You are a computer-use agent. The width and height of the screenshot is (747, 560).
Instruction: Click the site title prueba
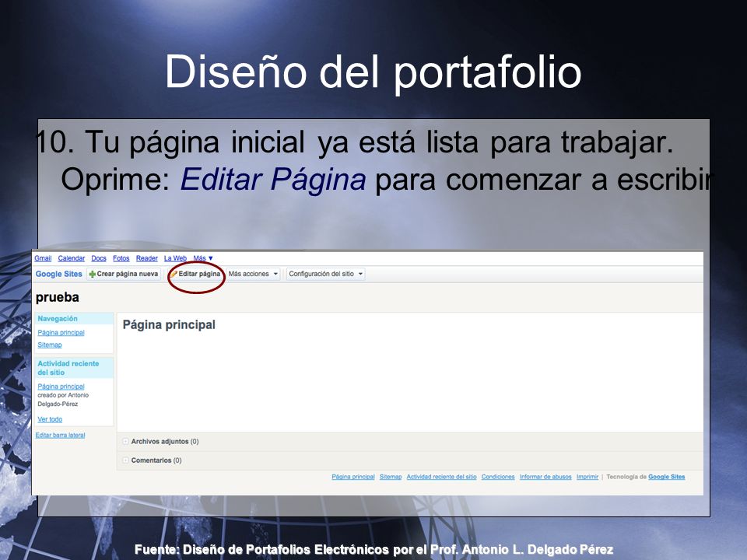(x=57, y=298)
